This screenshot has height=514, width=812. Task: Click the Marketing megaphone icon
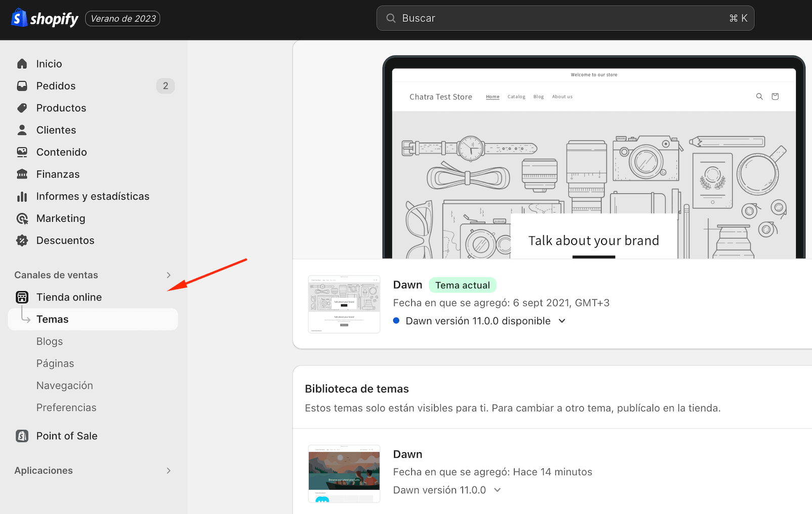coord(22,218)
